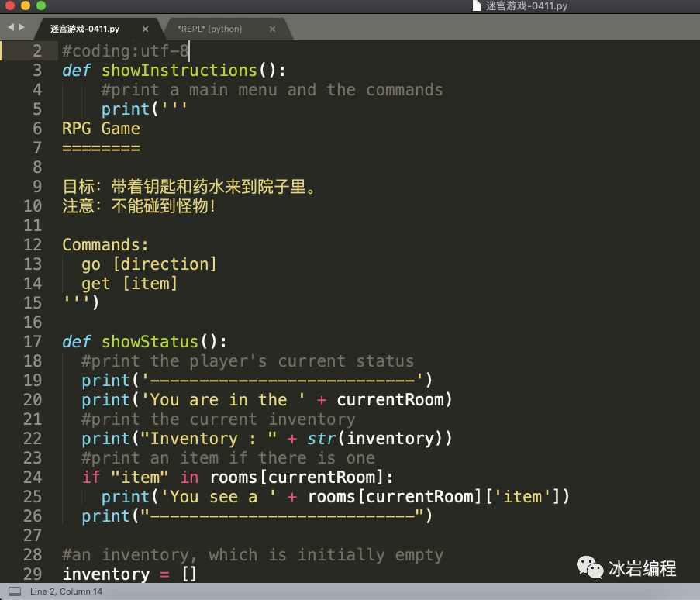This screenshot has height=600, width=700.
Task: Click the 'RPG Game' string line
Action: tap(101, 129)
